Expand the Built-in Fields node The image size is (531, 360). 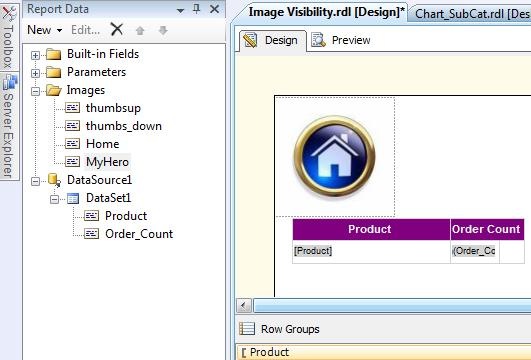point(35,55)
